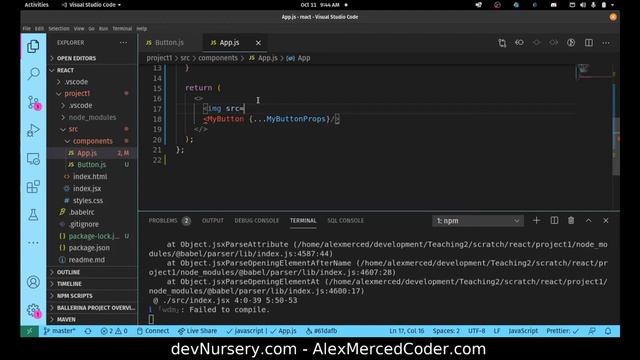
Task: Open Run and Debug view
Action: [33, 131]
